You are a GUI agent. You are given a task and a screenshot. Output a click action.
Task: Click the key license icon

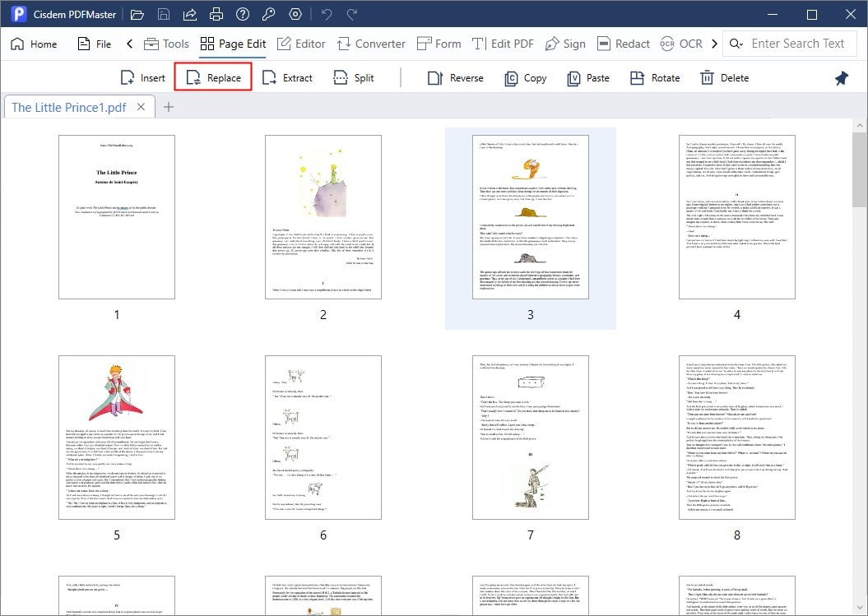pos(269,14)
